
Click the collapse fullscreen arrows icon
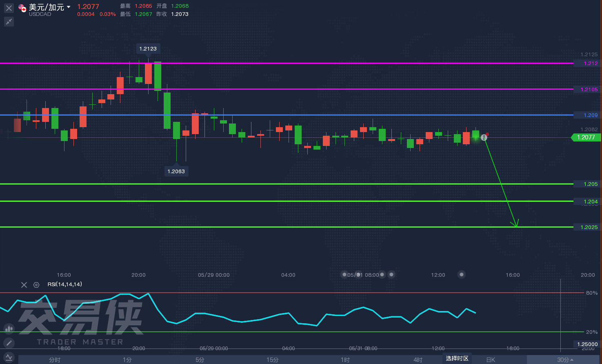coord(9,22)
